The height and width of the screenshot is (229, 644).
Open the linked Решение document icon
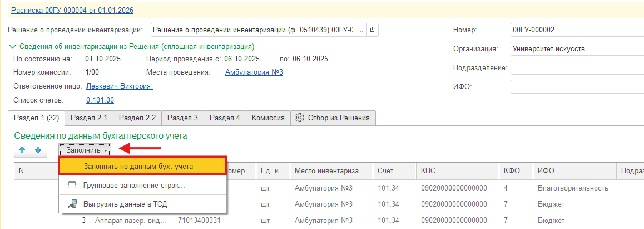373,30
